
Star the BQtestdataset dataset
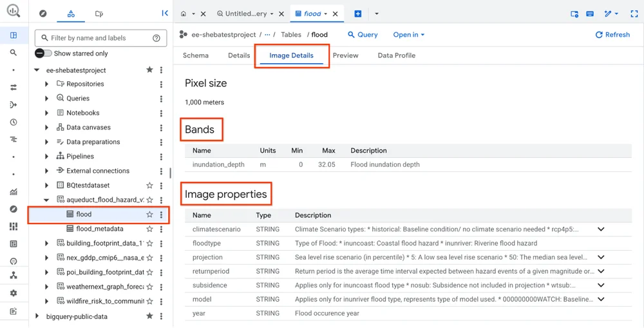(x=149, y=186)
